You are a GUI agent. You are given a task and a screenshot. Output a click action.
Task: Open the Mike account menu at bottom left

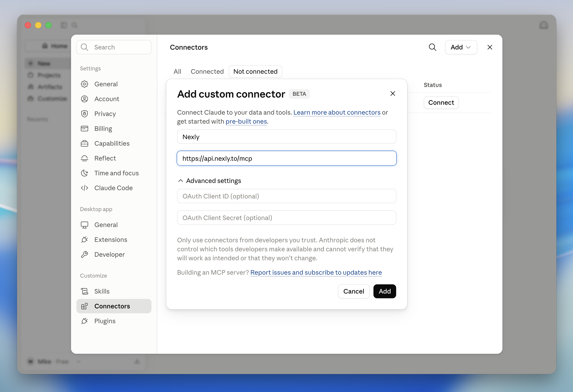coord(53,362)
